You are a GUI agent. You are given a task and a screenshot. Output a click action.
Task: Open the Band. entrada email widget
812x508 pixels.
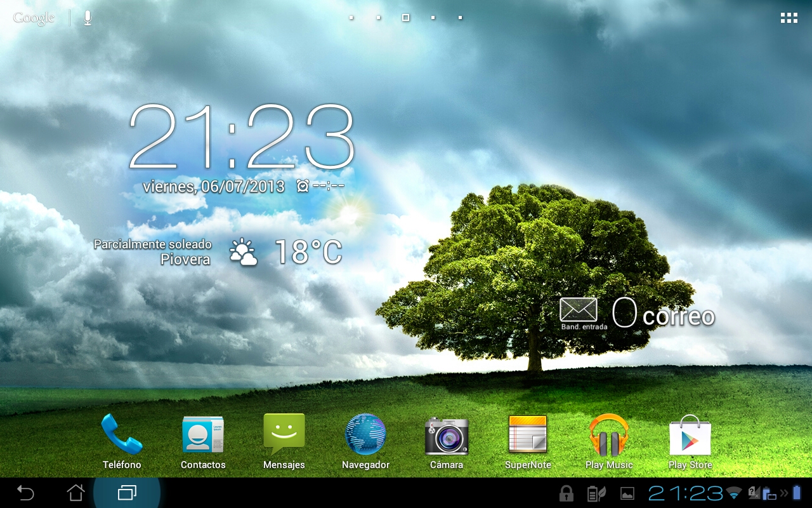579,311
